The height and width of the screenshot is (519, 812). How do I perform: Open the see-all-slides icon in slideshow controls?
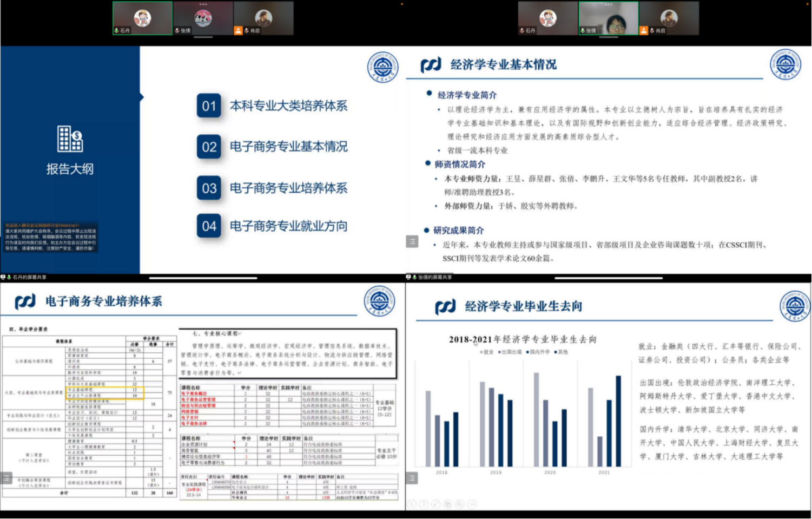click(x=448, y=504)
